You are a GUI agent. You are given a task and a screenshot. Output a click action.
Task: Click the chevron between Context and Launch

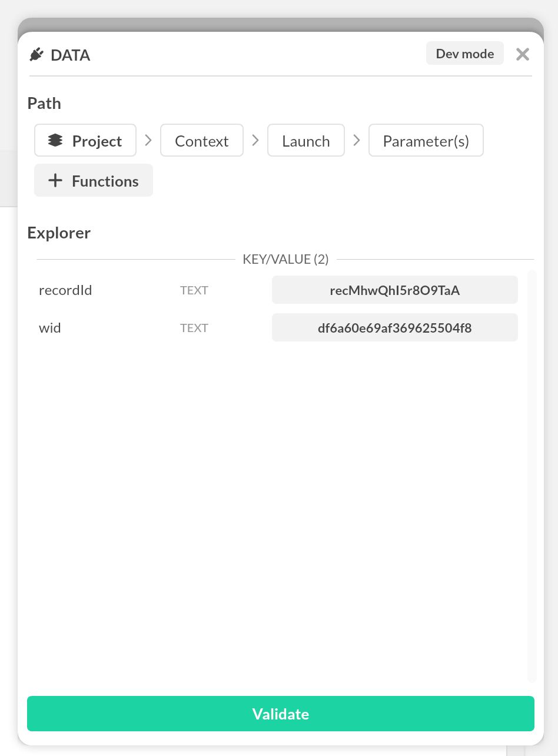[x=255, y=140]
